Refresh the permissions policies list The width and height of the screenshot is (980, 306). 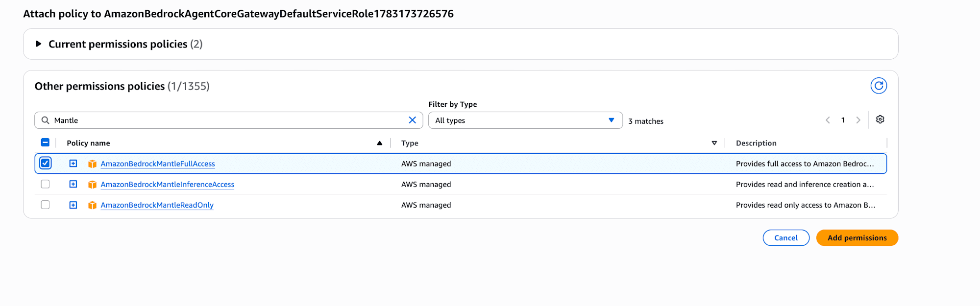[879, 86]
